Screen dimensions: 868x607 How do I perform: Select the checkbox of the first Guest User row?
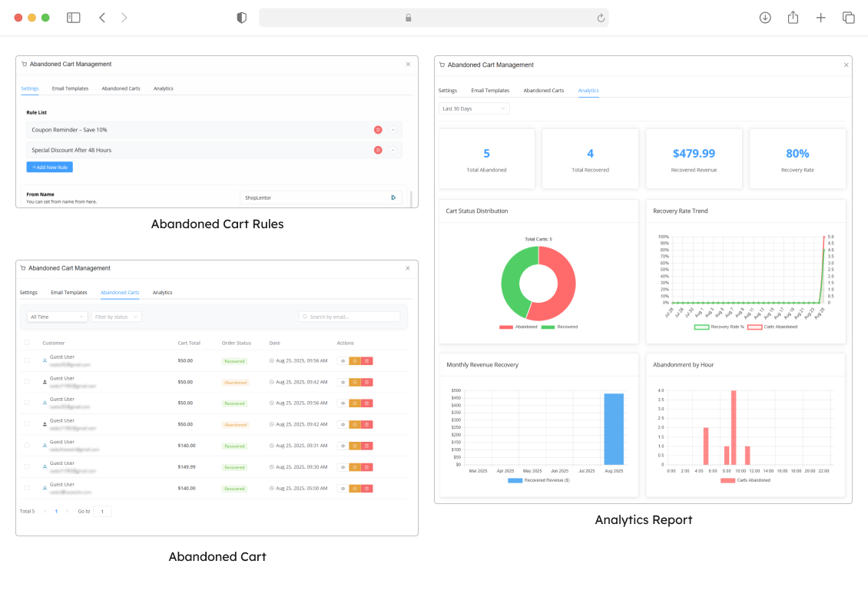point(27,360)
